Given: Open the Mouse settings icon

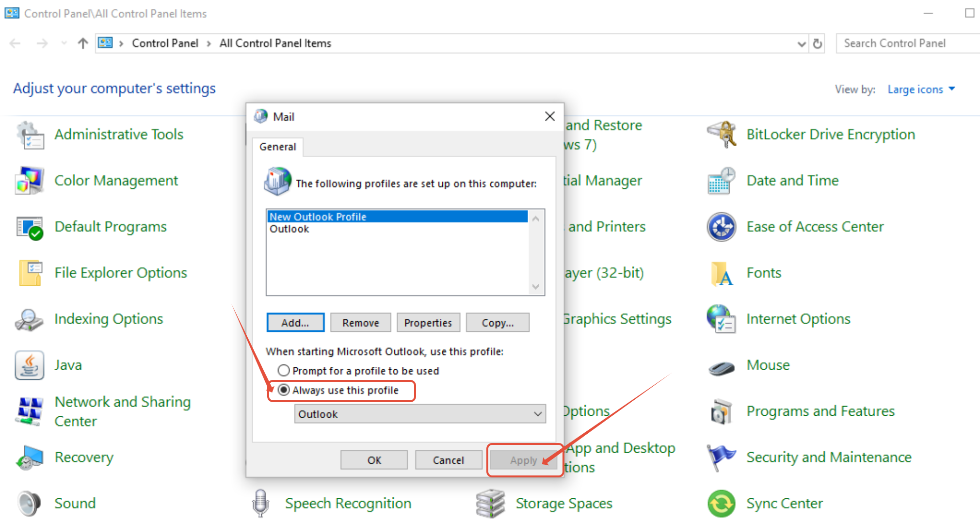Looking at the screenshot, I should click(x=722, y=367).
